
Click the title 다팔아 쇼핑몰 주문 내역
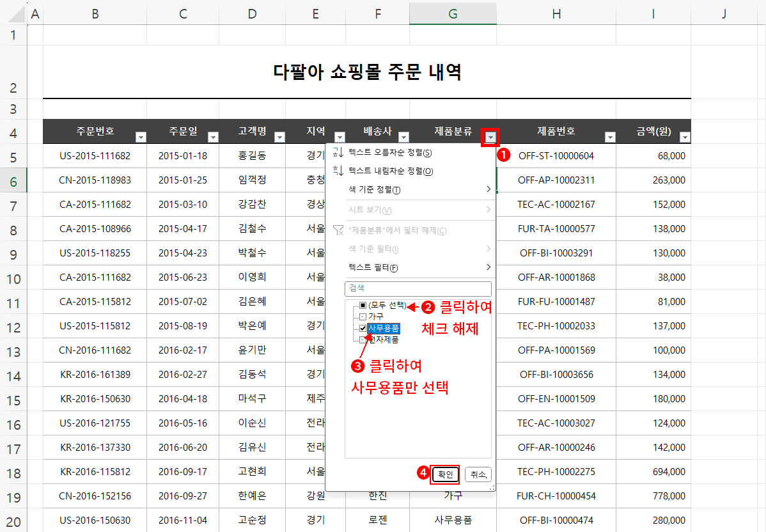point(367,72)
